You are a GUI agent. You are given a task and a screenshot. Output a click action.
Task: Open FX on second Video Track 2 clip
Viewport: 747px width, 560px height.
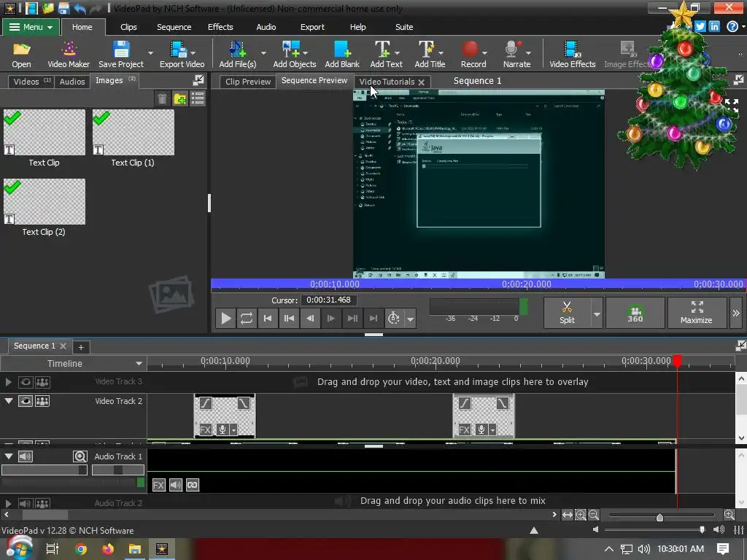pos(465,429)
